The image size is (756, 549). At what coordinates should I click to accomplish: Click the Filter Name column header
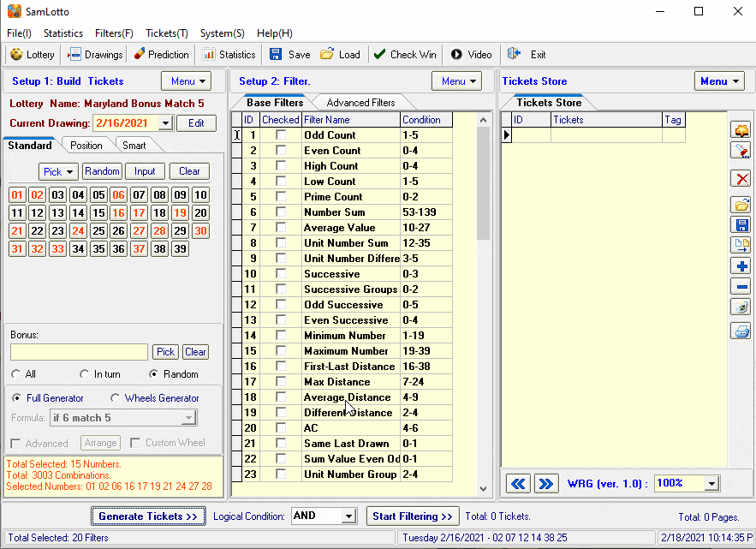pos(351,120)
